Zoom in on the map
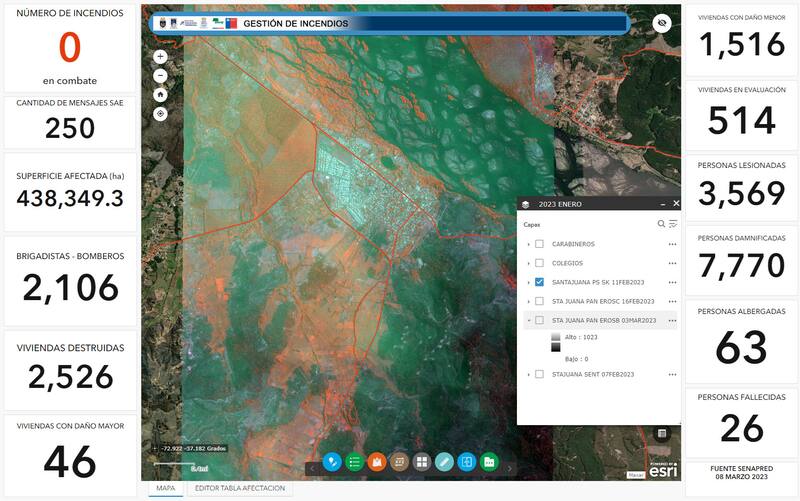 (x=160, y=57)
